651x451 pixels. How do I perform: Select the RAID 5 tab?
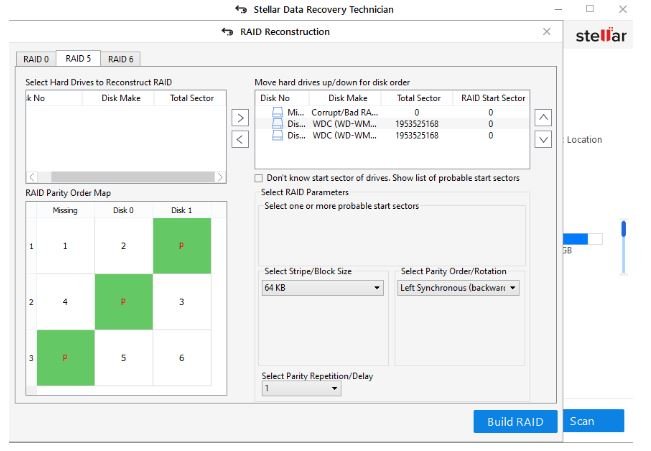(78, 58)
